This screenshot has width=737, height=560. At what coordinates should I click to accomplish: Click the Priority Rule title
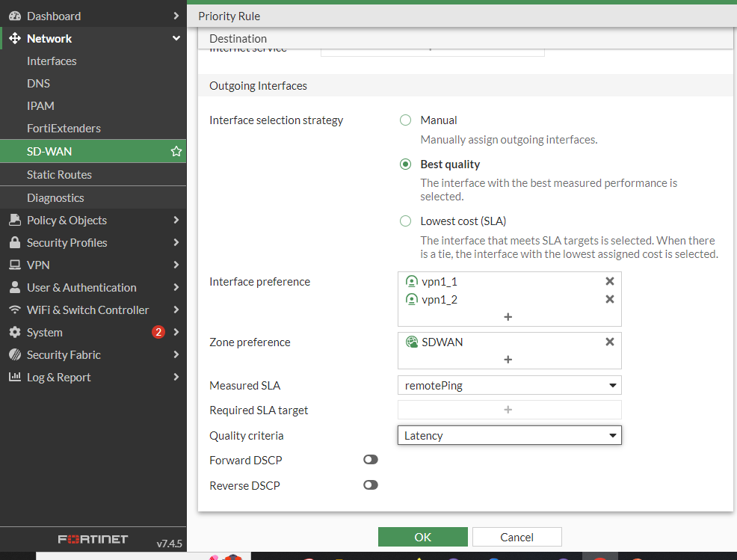point(229,16)
